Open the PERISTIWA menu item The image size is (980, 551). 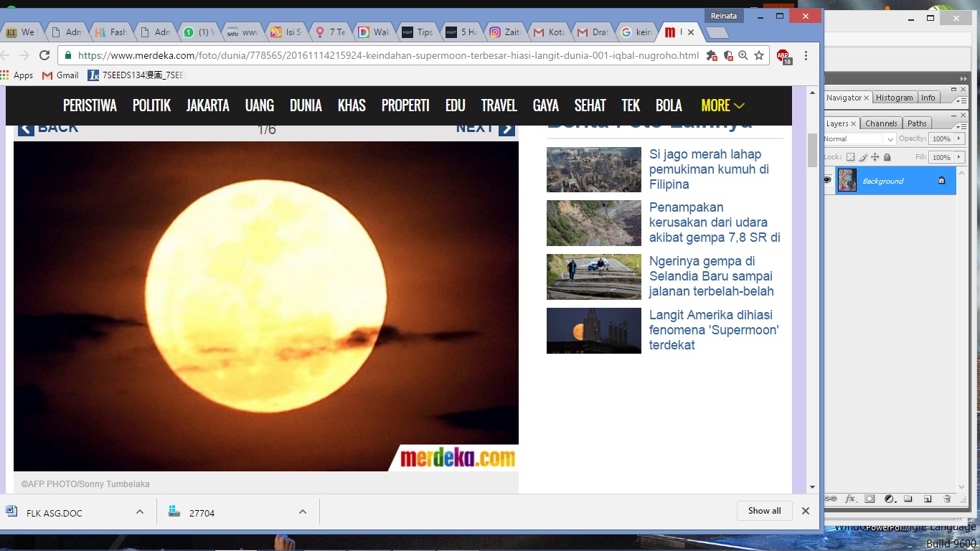click(x=90, y=105)
